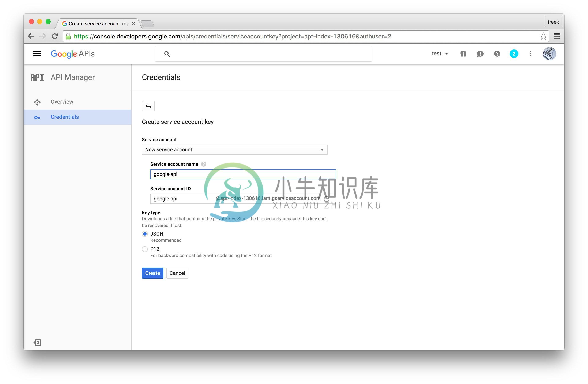Open the help question mark icon
588x384 pixels.
(x=497, y=54)
